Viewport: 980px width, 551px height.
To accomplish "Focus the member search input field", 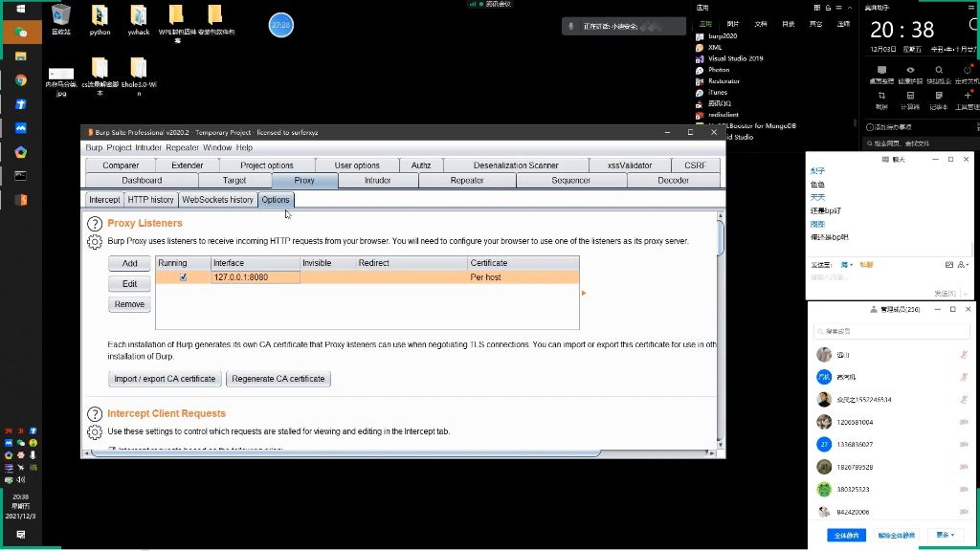I will [x=891, y=332].
